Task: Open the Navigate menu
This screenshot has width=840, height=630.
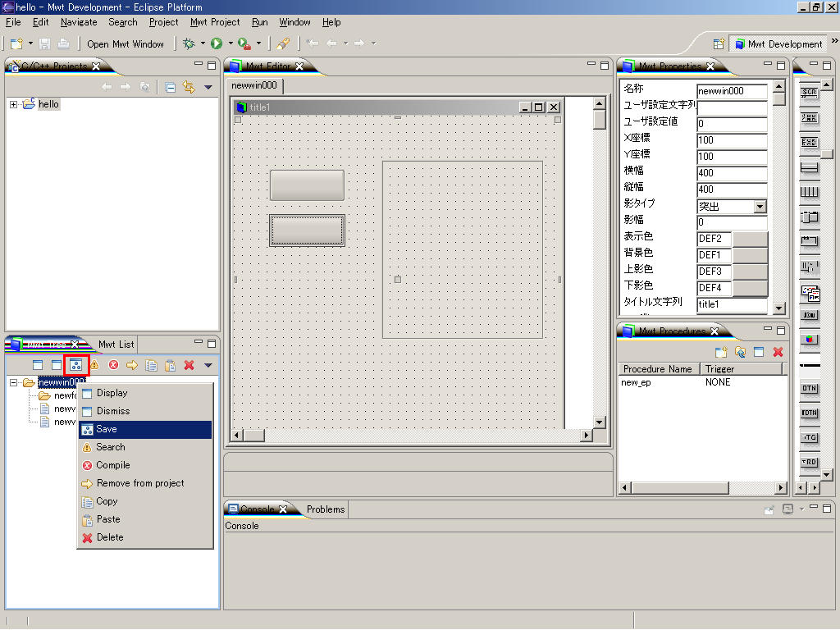Action: (x=79, y=22)
